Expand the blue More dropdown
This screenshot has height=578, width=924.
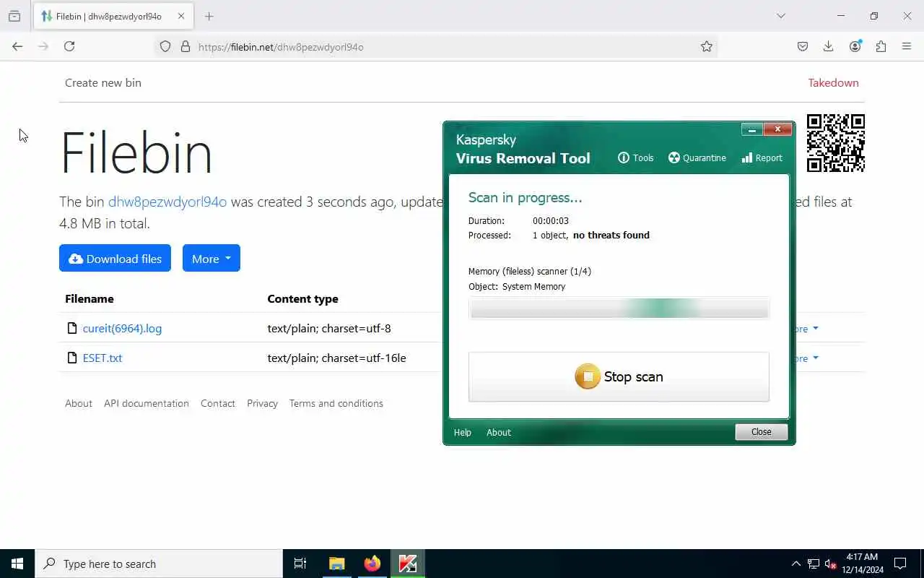[x=211, y=259]
